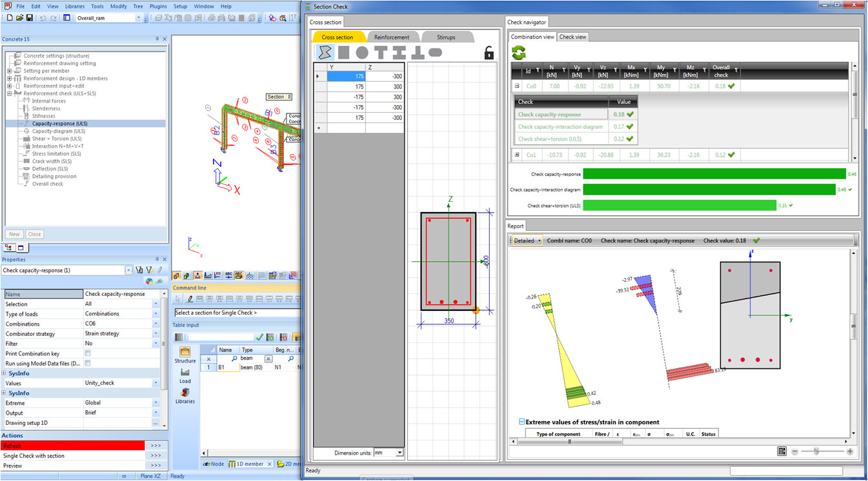This screenshot has height=481, width=868.
Task: Click the red Refresh action
Action: pyautogui.click(x=72, y=446)
